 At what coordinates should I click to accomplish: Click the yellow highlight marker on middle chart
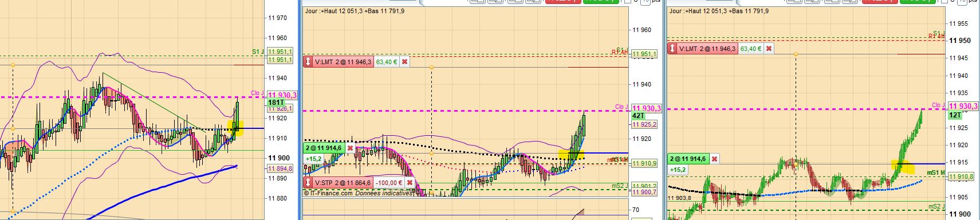pyautogui.click(x=571, y=154)
